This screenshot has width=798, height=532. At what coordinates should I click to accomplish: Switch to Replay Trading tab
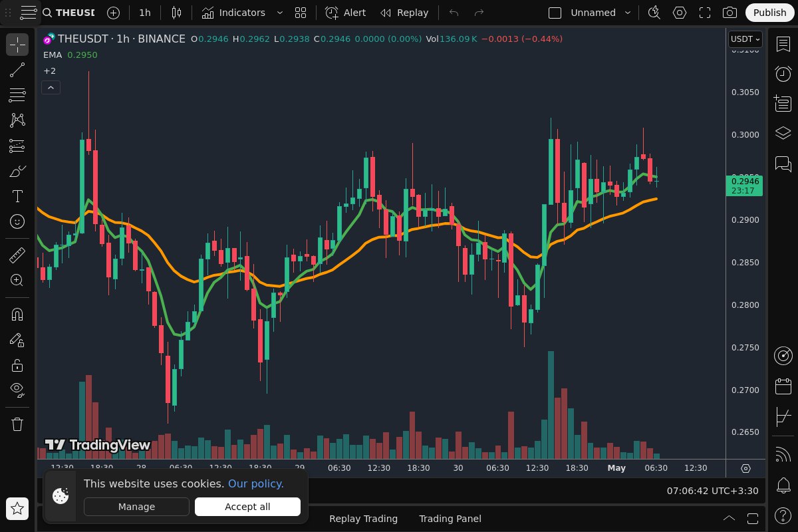click(363, 519)
